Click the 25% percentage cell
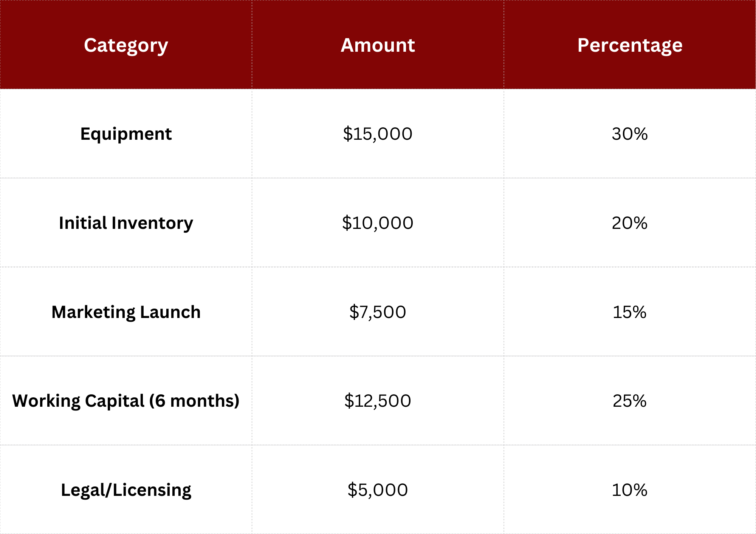 tap(630, 401)
